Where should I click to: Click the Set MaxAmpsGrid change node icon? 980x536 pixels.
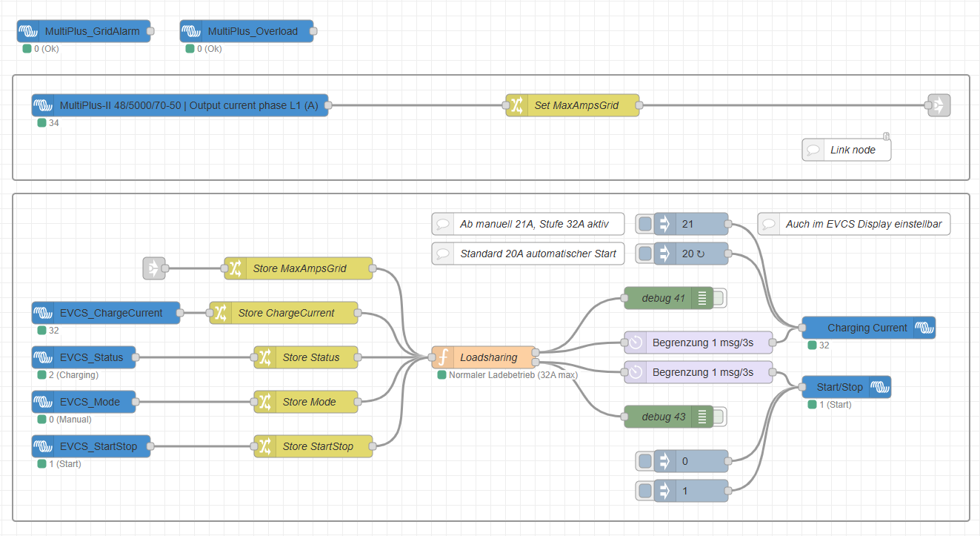[x=516, y=105]
